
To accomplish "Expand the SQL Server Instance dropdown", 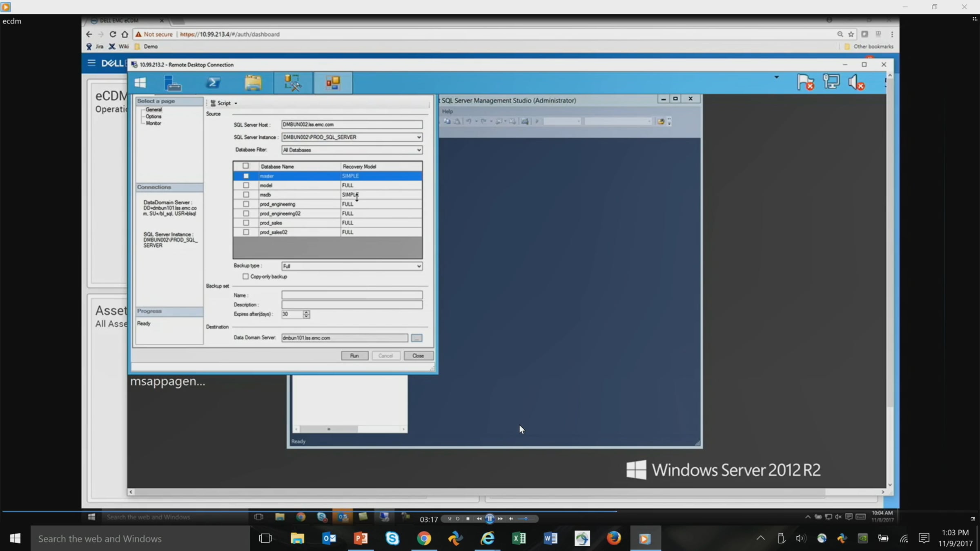I will (419, 137).
